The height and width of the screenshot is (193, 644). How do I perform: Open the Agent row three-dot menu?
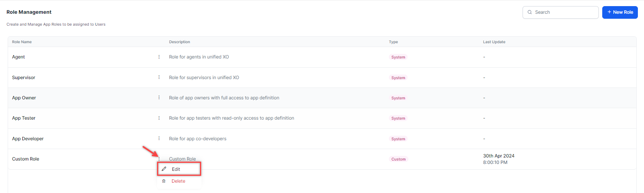coord(159,57)
